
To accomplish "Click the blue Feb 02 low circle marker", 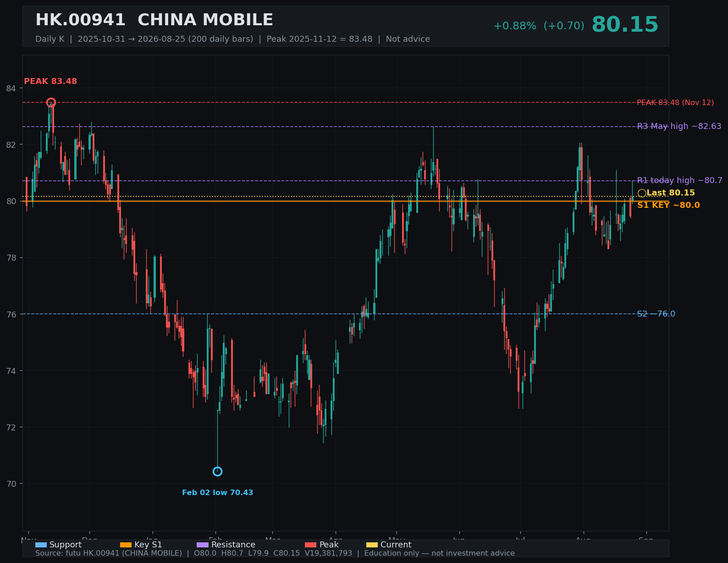I will [217, 471].
